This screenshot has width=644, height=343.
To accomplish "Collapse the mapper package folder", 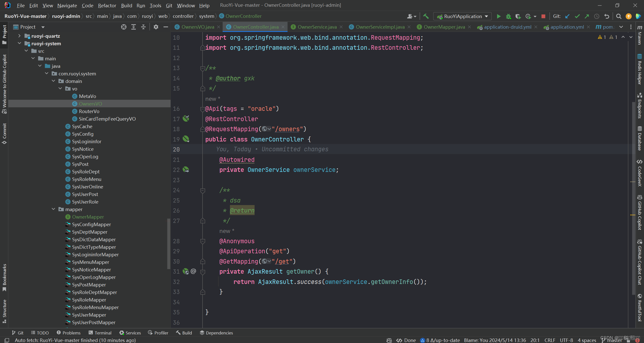I will [x=53, y=209].
